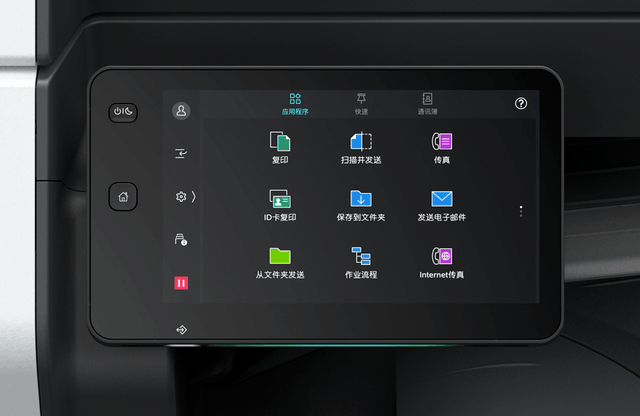Open the 复印 copy app
This screenshot has height=416, width=640.
point(280,147)
